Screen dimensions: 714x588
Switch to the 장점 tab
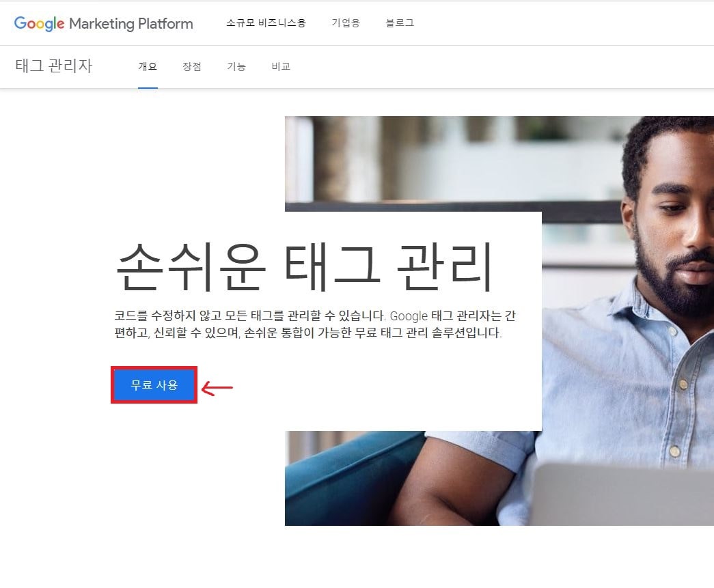192,67
